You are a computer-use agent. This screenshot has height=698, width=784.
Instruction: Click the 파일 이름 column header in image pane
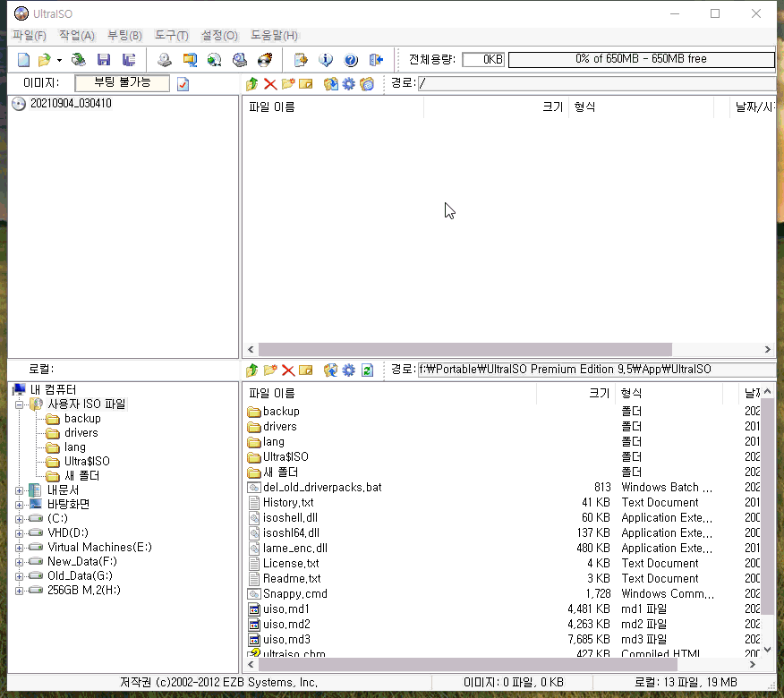pos(333,107)
